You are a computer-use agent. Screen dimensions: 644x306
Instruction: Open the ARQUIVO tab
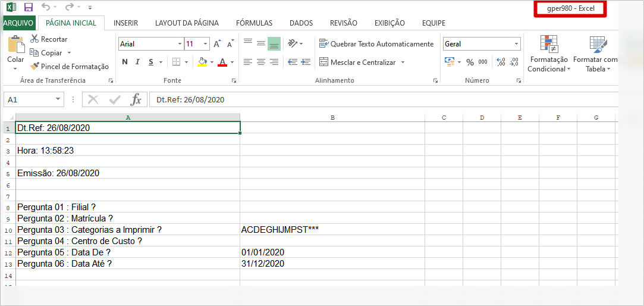coord(19,23)
